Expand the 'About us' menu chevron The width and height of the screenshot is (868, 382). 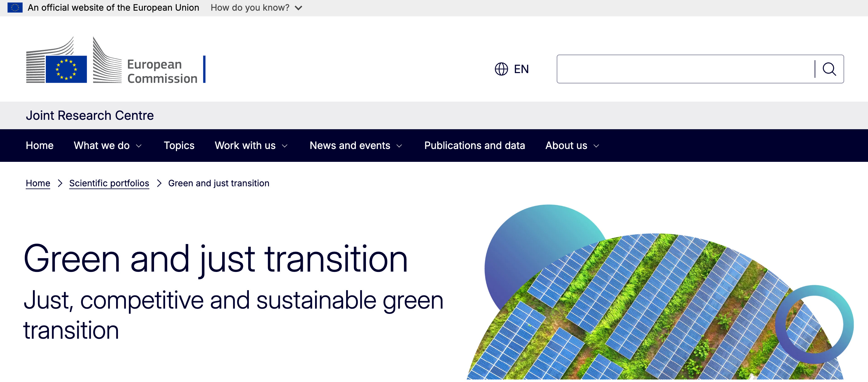(596, 146)
